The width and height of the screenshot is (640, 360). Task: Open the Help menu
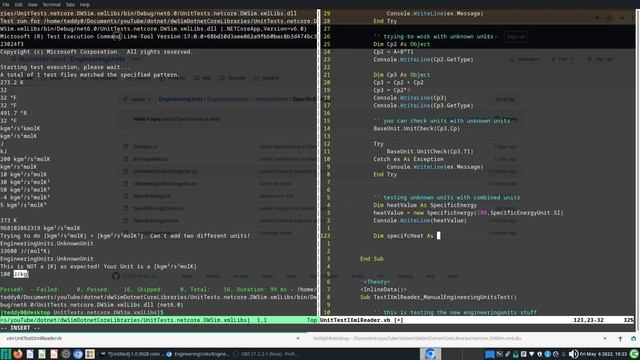(x=84, y=4)
